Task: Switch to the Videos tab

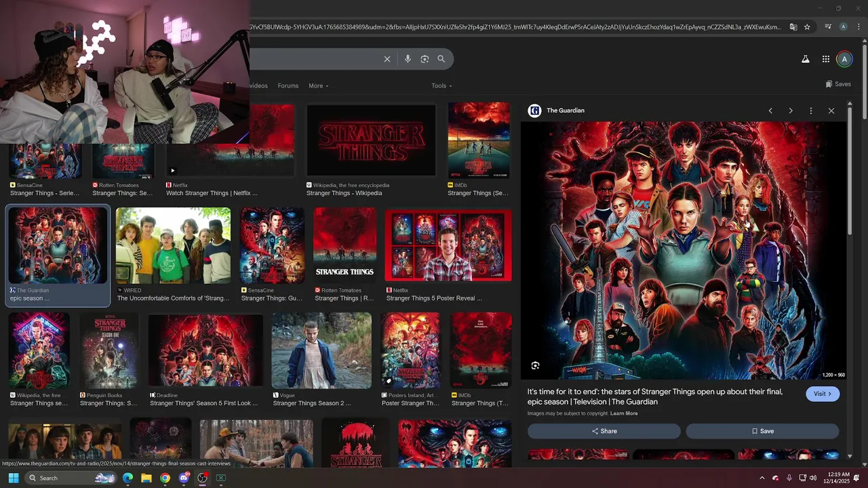Action: click(x=258, y=86)
